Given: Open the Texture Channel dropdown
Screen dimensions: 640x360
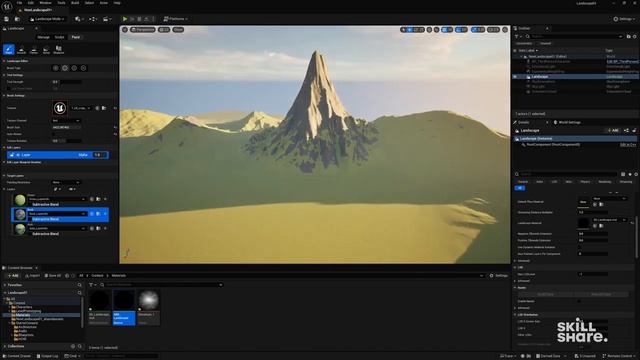Looking at the screenshot, I should [x=66, y=120].
